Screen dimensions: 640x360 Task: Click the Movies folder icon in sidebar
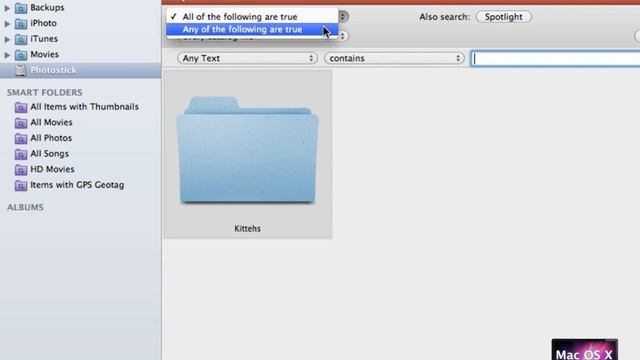(21, 55)
